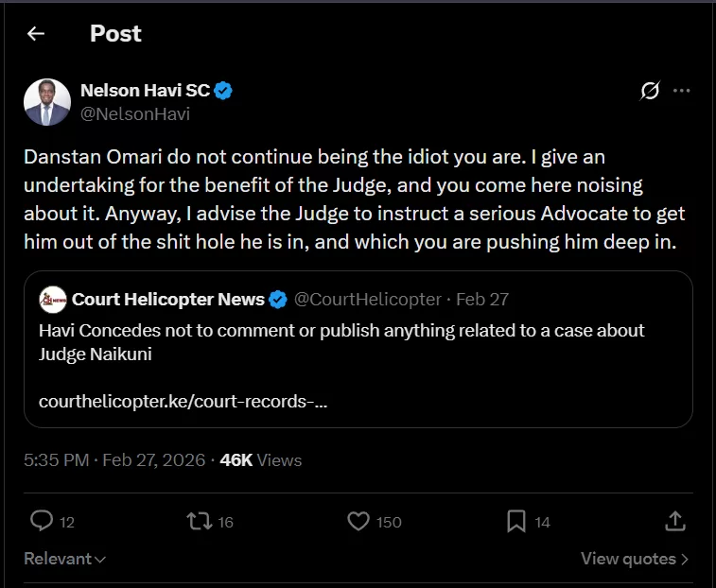Open the courthelicopter.ke link
The height and width of the screenshot is (588, 716).
pyautogui.click(x=183, y=401)
